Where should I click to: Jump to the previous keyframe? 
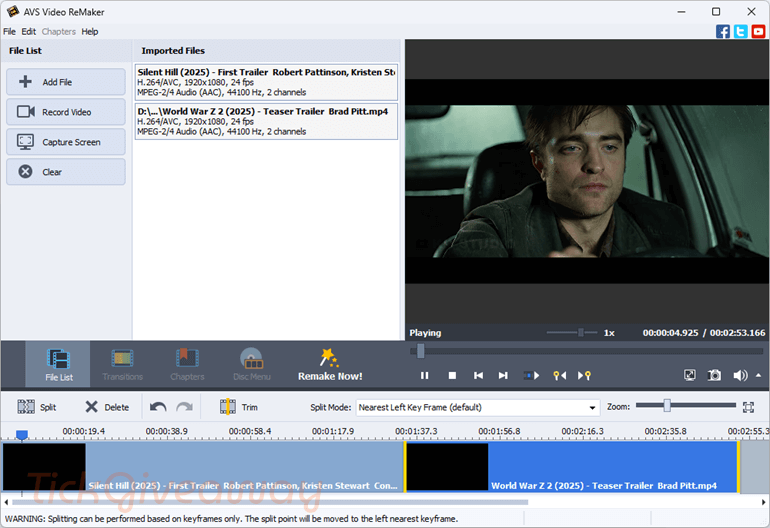click(x=559, y=376)
